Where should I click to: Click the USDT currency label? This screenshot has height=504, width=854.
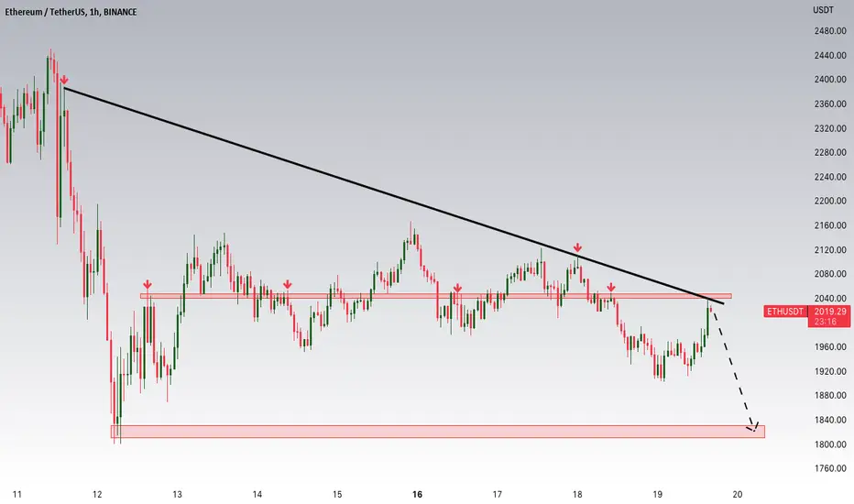pos(823,10)
